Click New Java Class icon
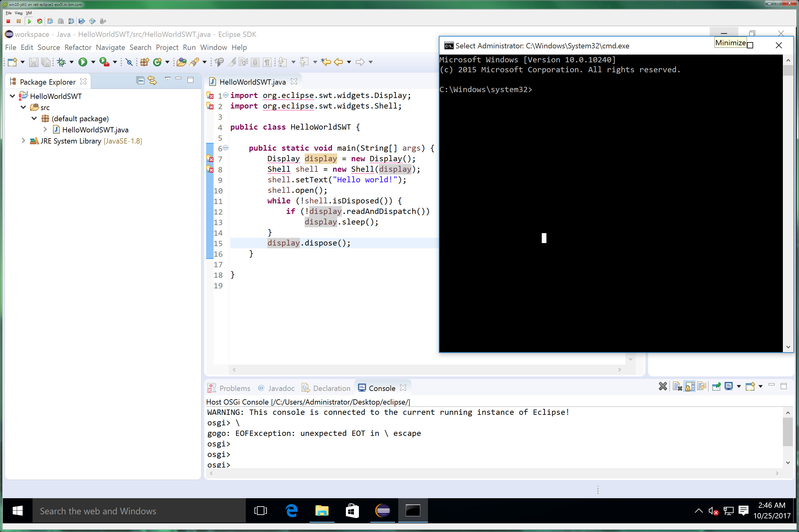The height and width of the screenshot is (532, 799). click(x=157, y=62)
